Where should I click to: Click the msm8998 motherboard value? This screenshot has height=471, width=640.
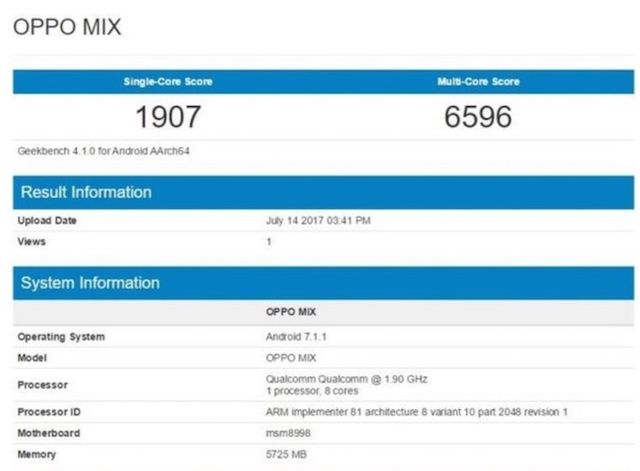[x=287, y=433]
